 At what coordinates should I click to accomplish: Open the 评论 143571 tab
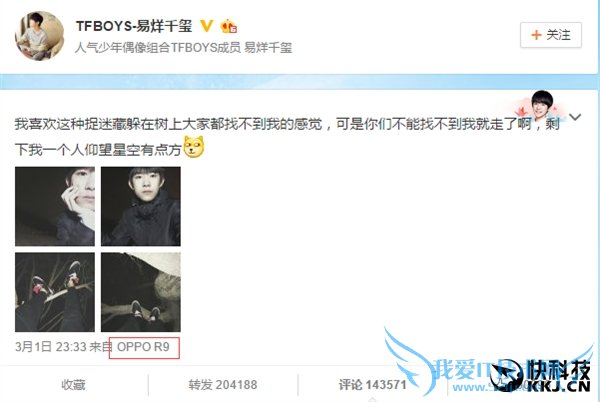pyautogui.click(x=372, y=384)
